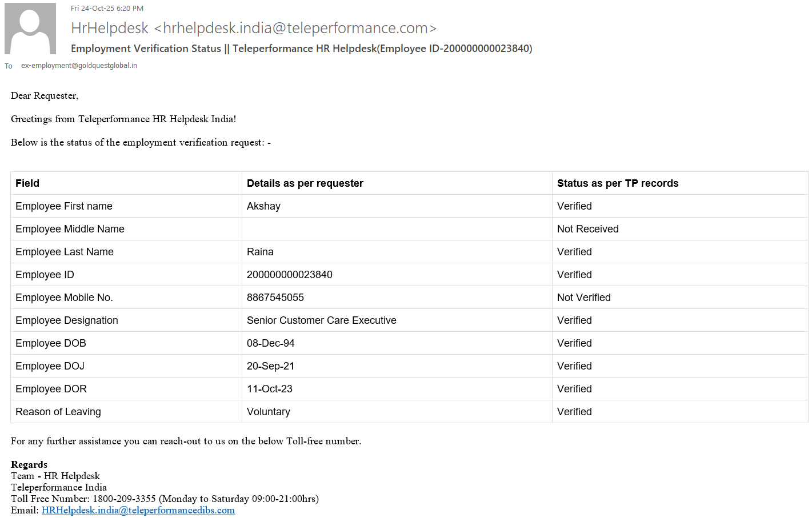Select the recipient ex-employment@goldquestglobal.in address

click(x=79, y=66)
